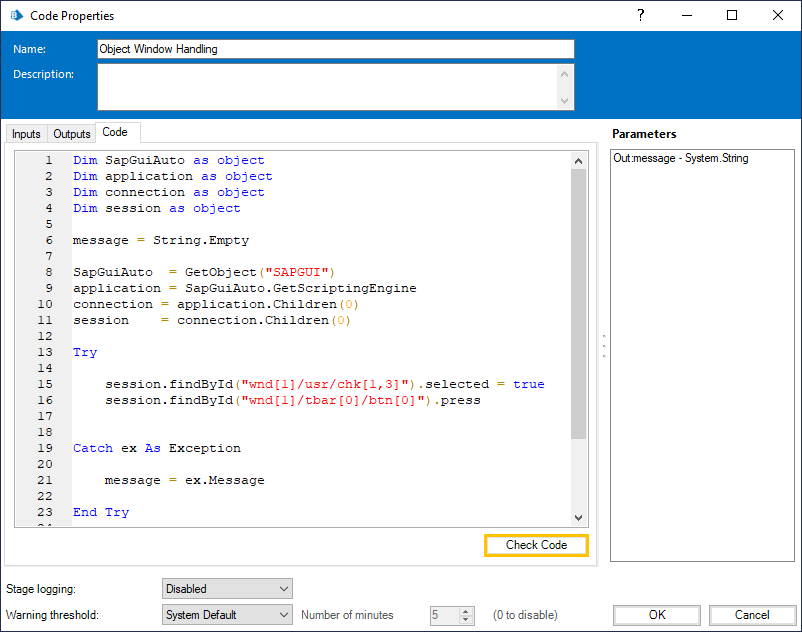Viewport: 802px width, 632px height.
Task: Edit the Name field 'Object Window Handling'
Action: coord(336,49)
